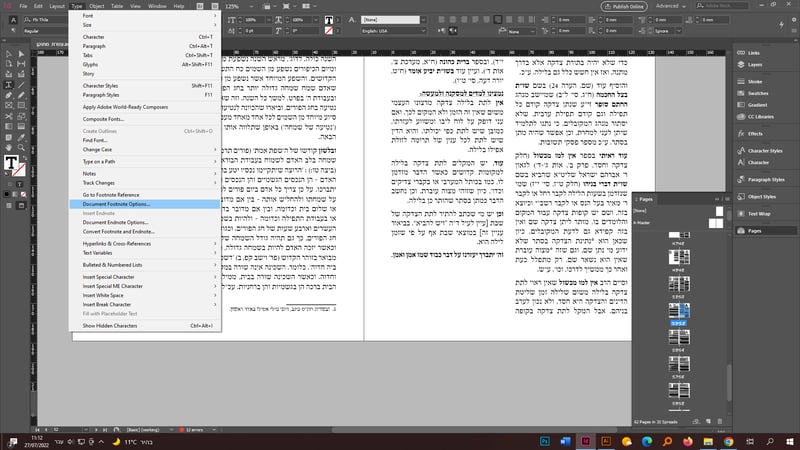Open the Text Wrap panel
Screen dimensions: 800x450
point(758,213)
